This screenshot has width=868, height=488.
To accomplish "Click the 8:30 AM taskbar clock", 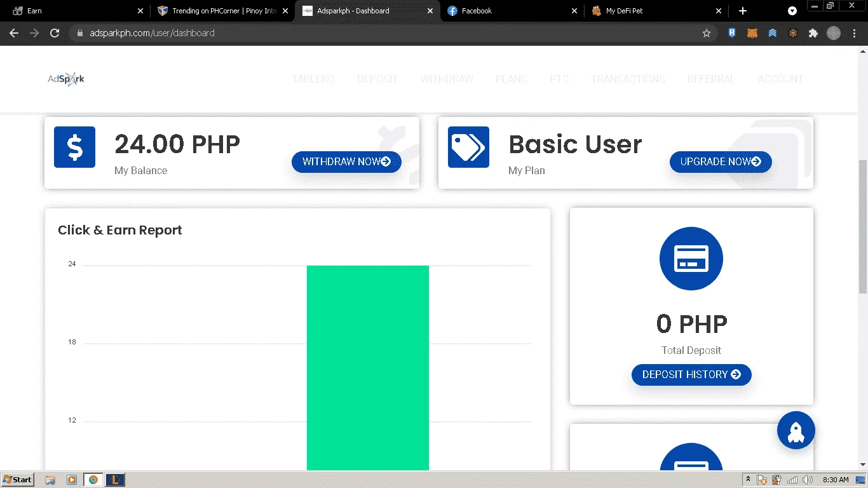I will 836,480.
